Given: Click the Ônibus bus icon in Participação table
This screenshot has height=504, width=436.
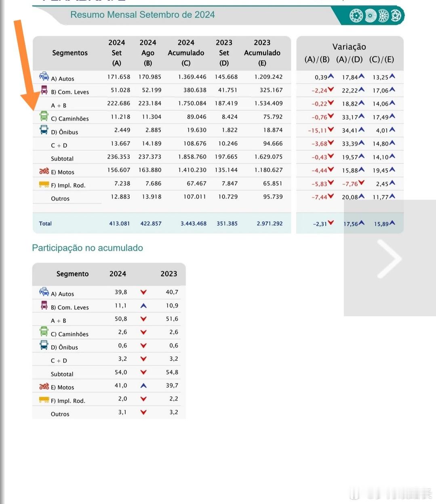Looking at the screenshot, I should 44,345.
